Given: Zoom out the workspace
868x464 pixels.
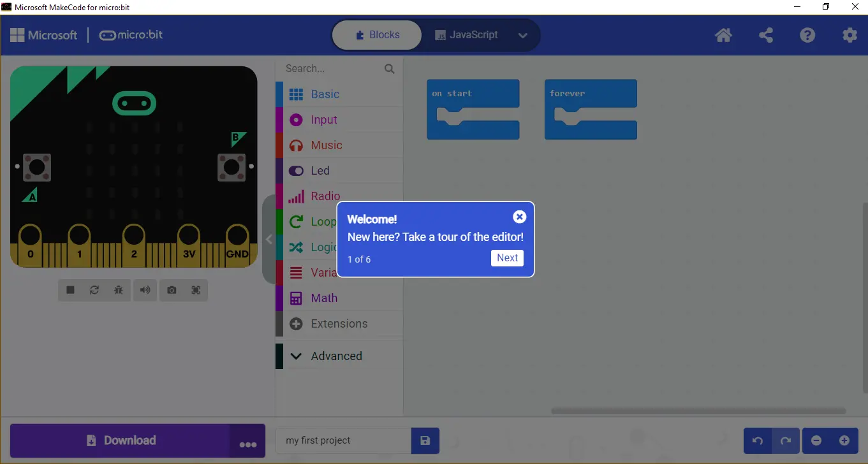Looking at the screenshot, I should [x=816, y=440].
